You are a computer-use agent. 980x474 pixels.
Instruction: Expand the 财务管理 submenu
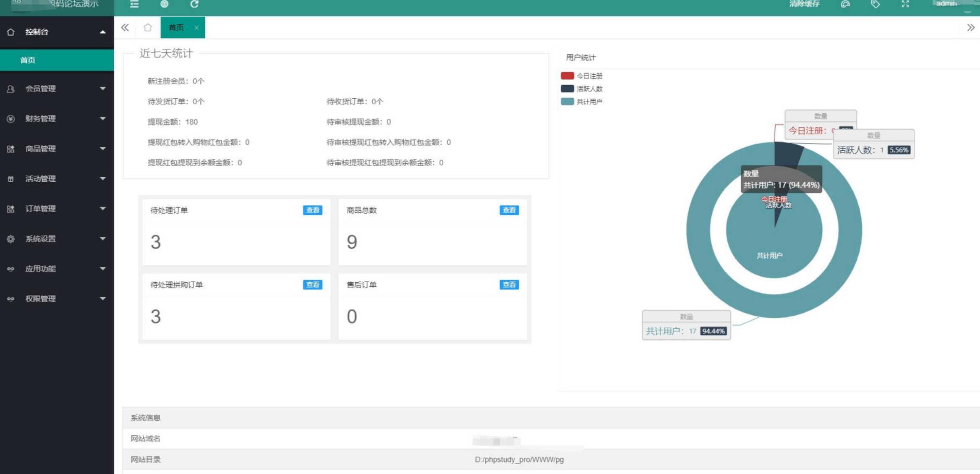(56, 118)
